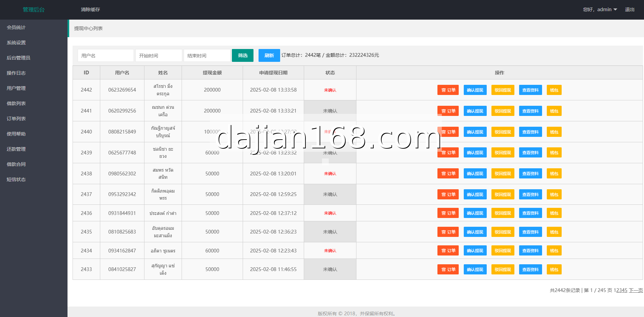Delete order for ID 2440

coord(448,132)
